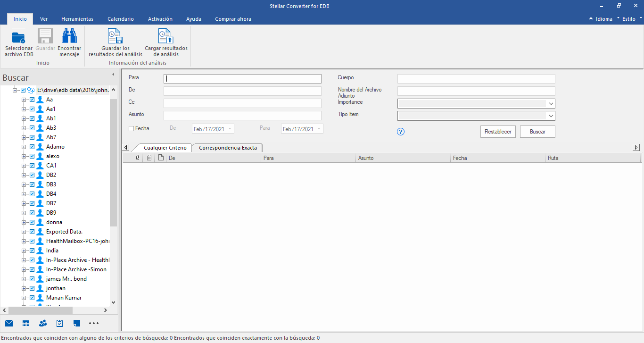Uncheck the root EDB file checkbox
Viewport: 644px width, 343px height.
coord(23,90)
